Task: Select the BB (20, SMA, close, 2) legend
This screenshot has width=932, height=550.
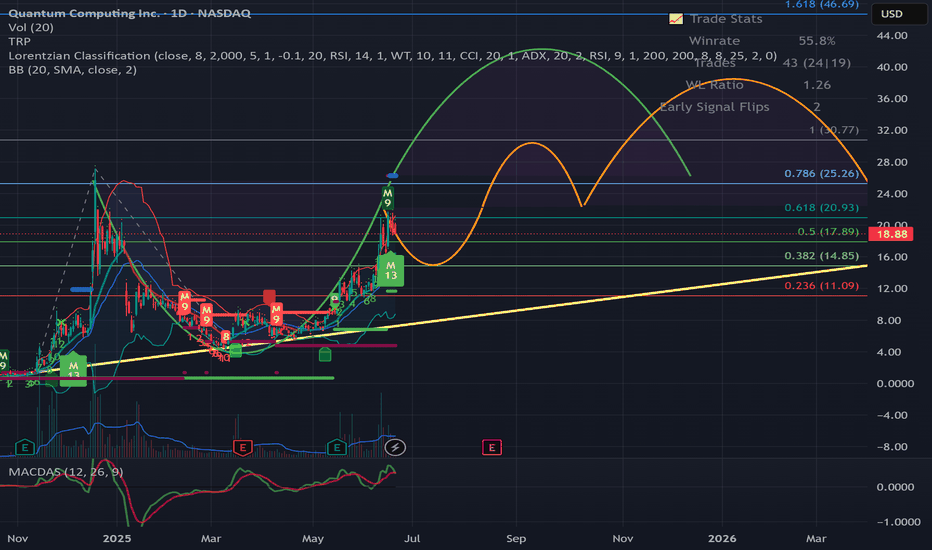Action: click(x=73, y=70)
